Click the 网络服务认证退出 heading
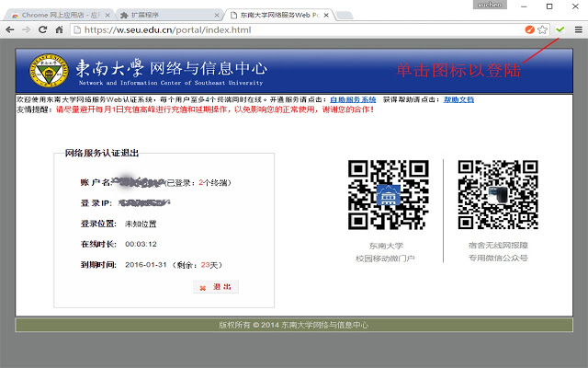The height and width of the screenshot is (368, 588). [102, 153]
